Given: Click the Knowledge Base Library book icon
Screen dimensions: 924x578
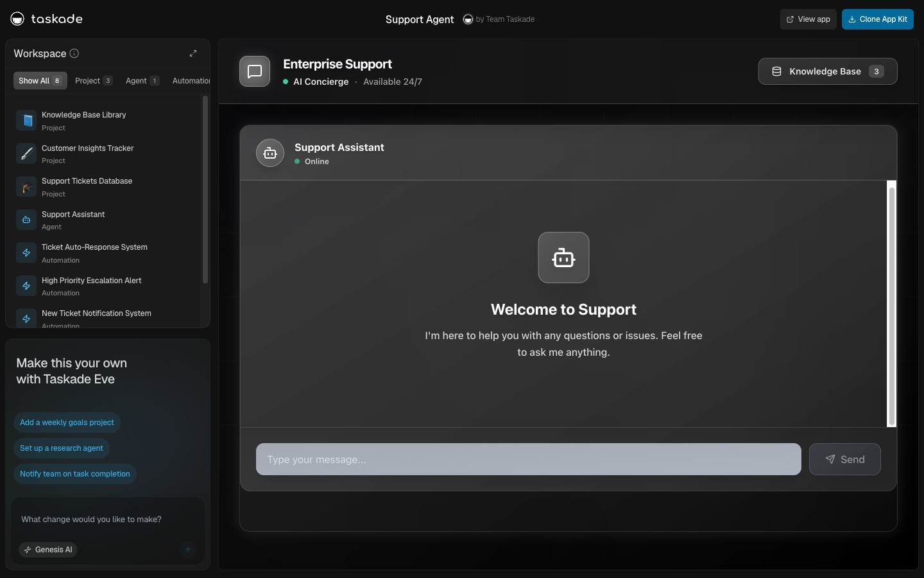Looking at the screenshot, I should (x=26, y=121).
